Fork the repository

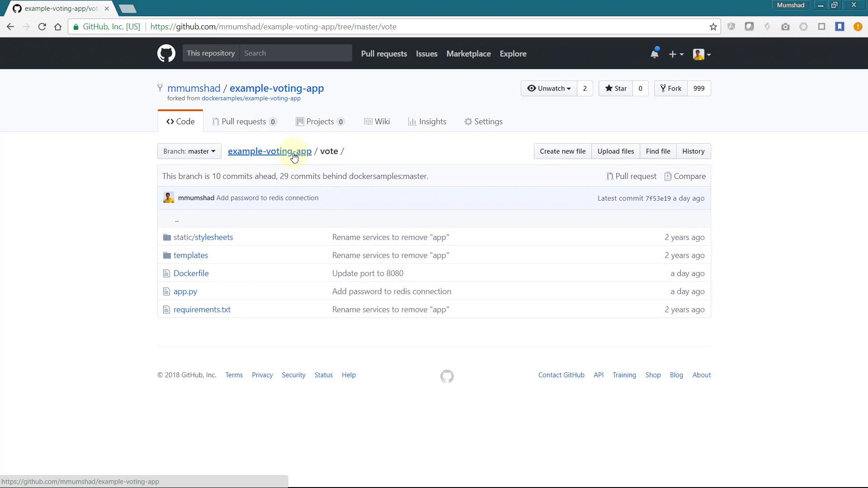point(671,89)
